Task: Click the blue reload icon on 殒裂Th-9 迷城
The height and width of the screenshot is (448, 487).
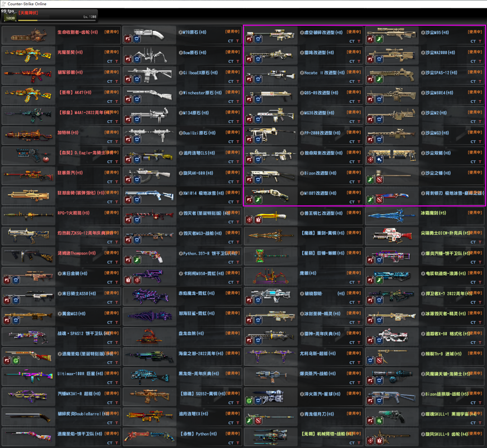Action: point(370,361)
